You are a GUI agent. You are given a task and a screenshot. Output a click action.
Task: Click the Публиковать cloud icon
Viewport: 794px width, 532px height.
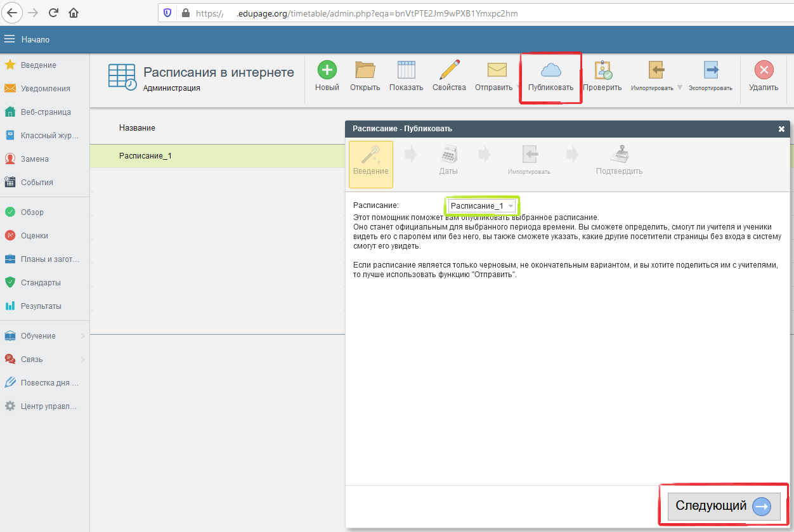(x=550, y=70)
